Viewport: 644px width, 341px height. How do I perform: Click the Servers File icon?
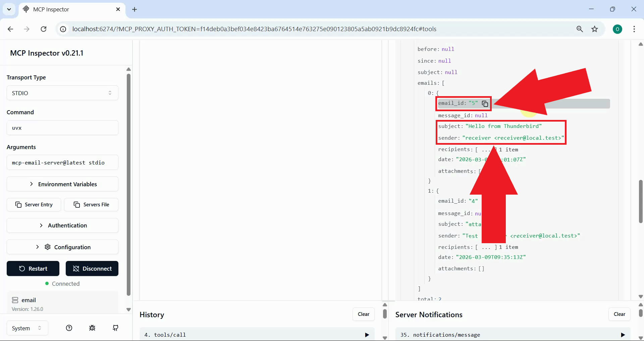click(76, 205)
